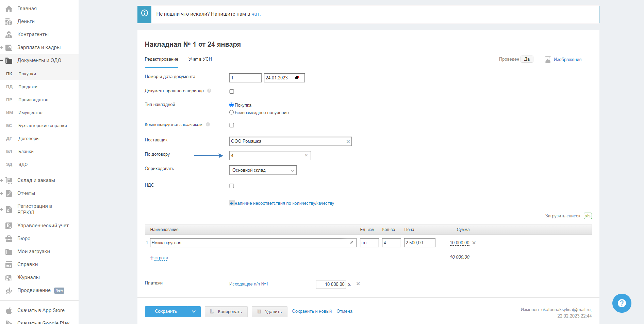Click the Удалить button
644x324 pixels.
tap(269, 311)
